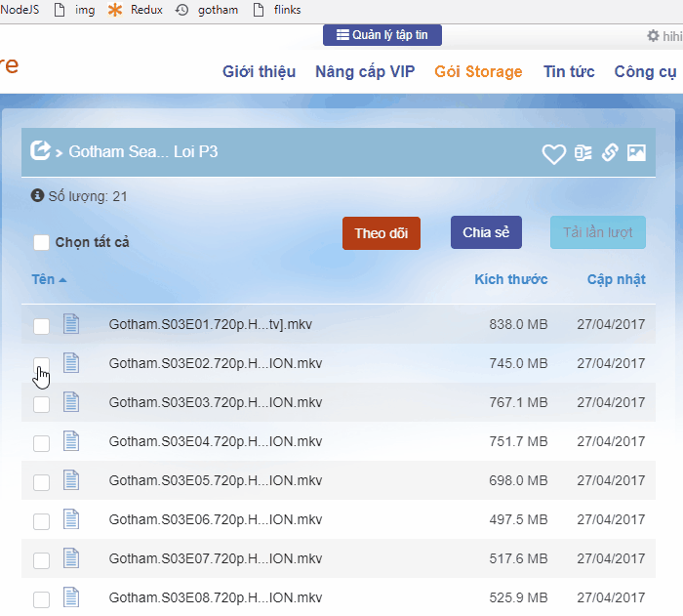Click the file icon of Gotham.S03E05 row
683x616 pixels.
(71, 480)
